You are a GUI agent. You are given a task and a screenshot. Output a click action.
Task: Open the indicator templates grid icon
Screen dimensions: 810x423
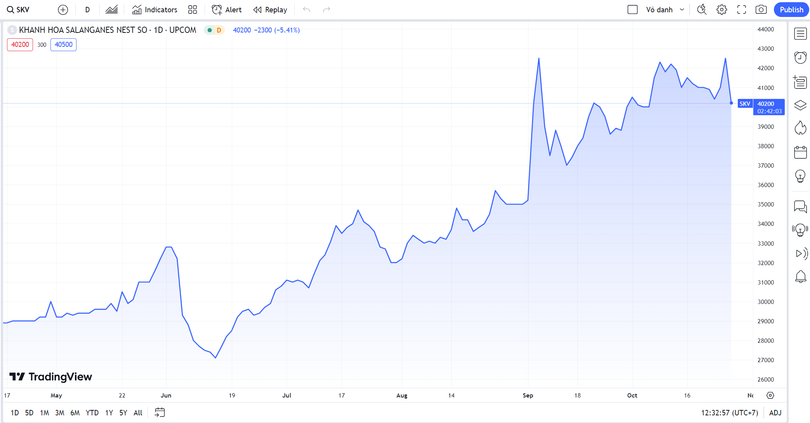click(x=193, y=10)
